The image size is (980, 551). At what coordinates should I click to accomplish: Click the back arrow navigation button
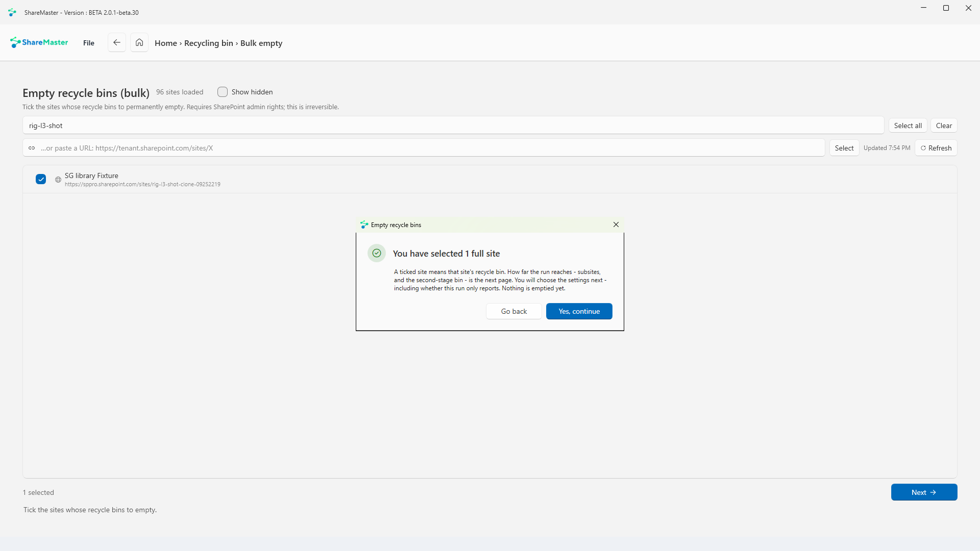[x=117, y=43]
